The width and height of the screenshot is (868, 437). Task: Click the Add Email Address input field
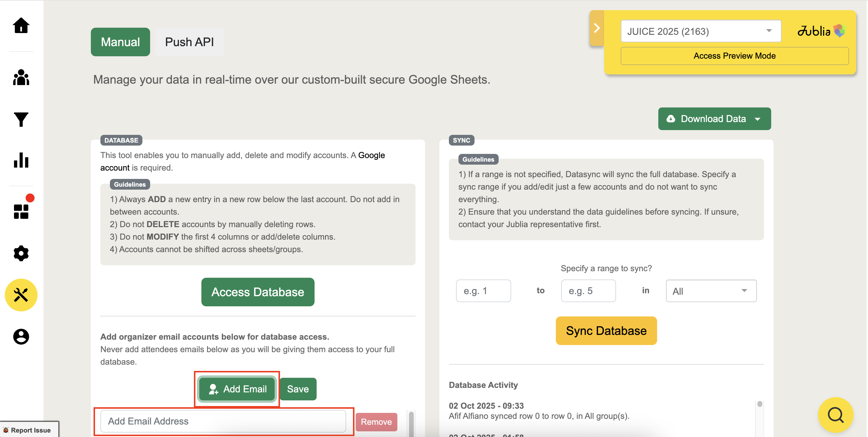(223, 421)
